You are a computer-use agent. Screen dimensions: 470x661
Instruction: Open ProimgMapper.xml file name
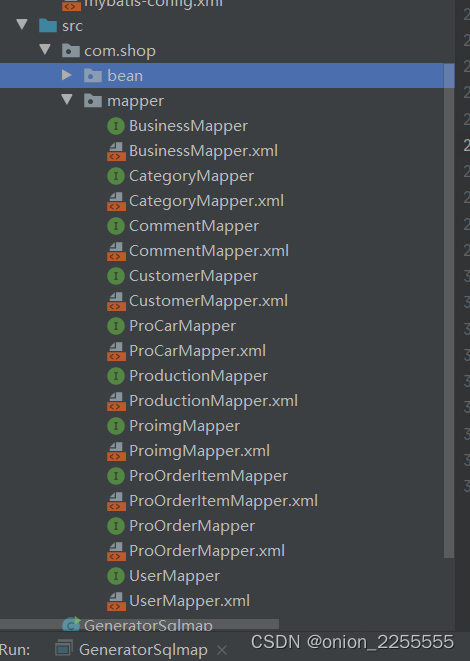[x=200, y=451]
